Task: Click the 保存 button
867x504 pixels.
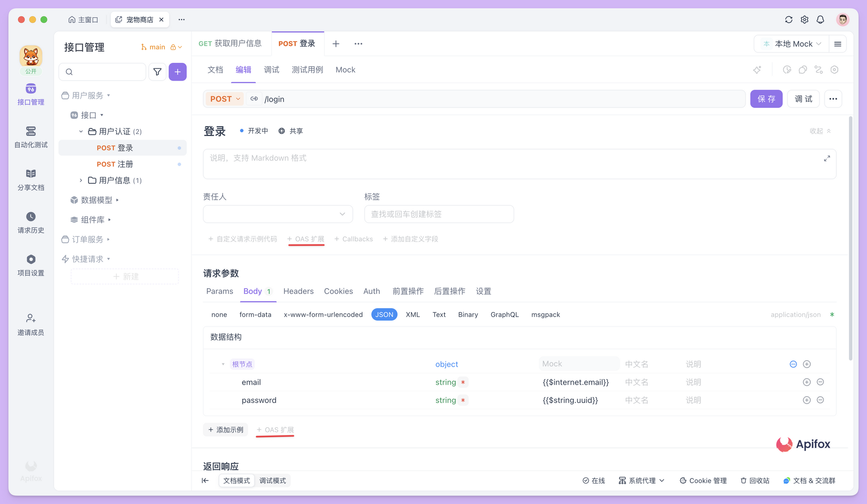Action: pyautogui.click(x=766, y=99)
